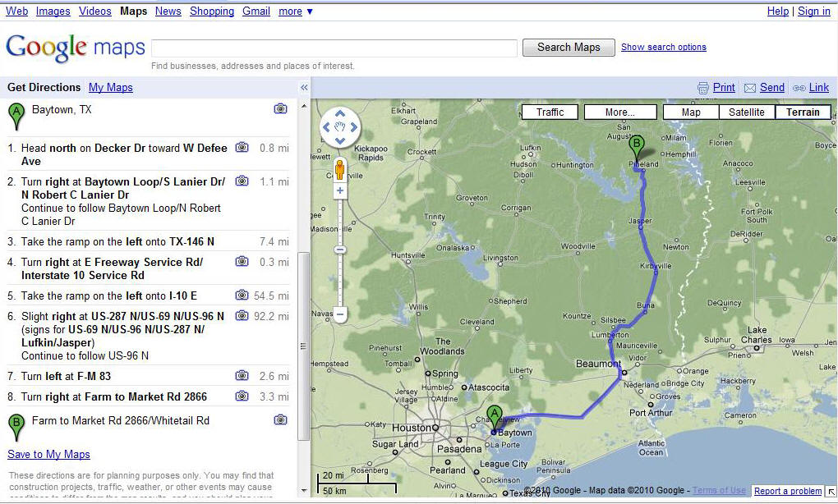
Task: Switch to Map view
Action: (690, 112)
